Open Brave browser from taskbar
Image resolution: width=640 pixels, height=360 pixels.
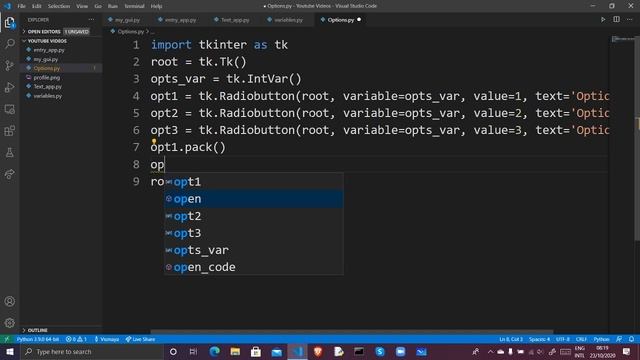point(318,351)
